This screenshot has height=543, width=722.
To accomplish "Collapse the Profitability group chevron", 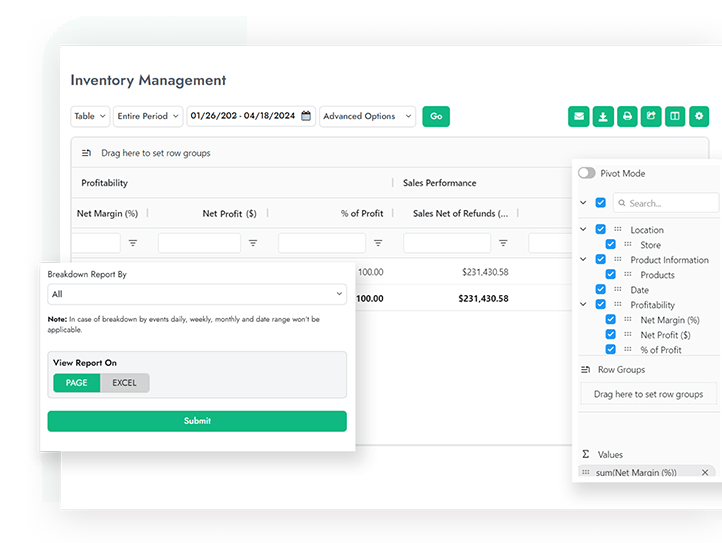I will 583,304.
